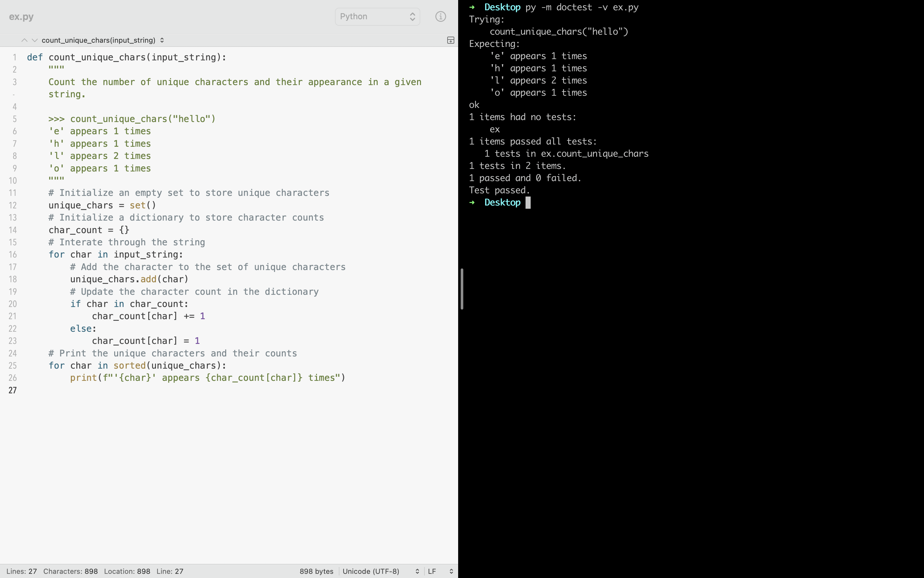Click the 'ok' line in terminal output
The width and height of the screenshot is (924, 578).
click(474, 105)
